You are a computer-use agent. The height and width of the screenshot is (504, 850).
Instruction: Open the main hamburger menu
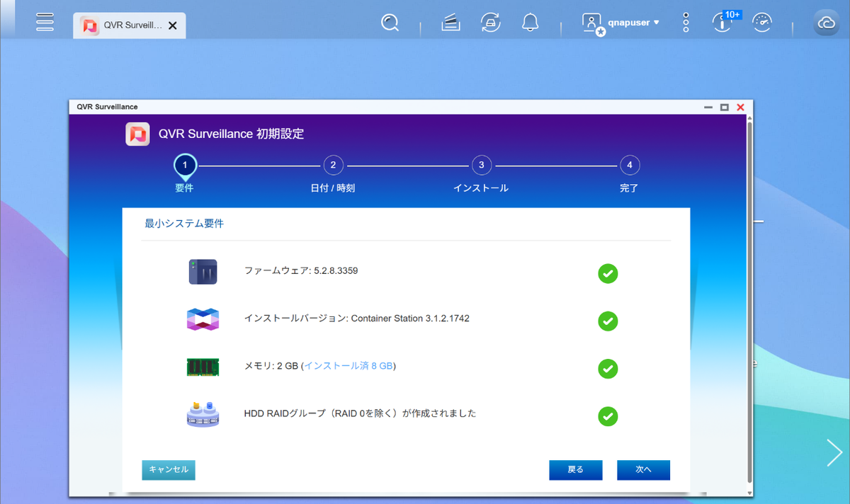click(45, 23)
